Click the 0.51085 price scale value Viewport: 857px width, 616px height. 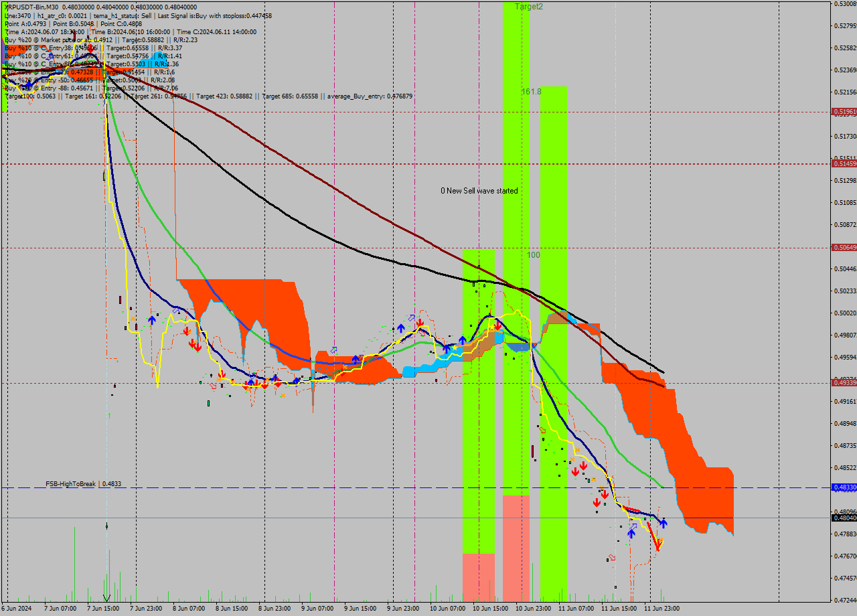(x=846, y=203)
